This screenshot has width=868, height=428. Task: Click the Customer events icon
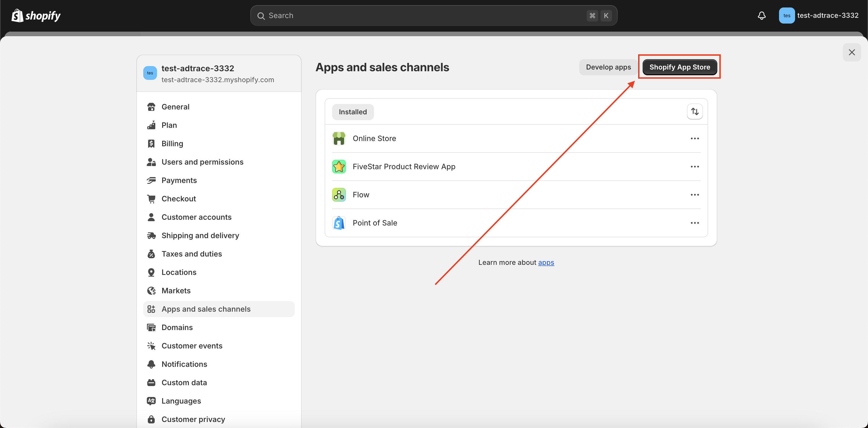(151, 346)
